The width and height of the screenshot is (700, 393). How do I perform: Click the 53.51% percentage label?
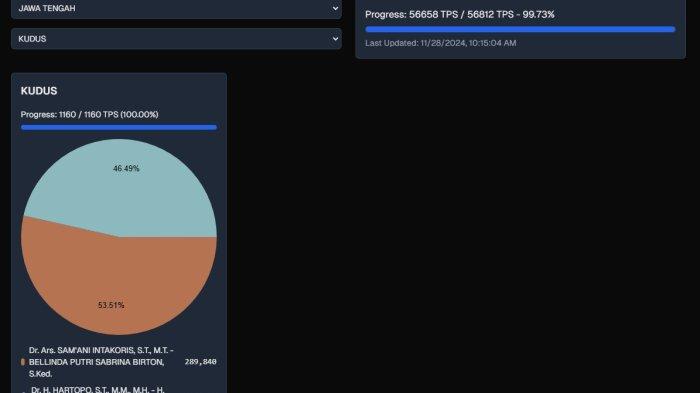pos(111,305)
